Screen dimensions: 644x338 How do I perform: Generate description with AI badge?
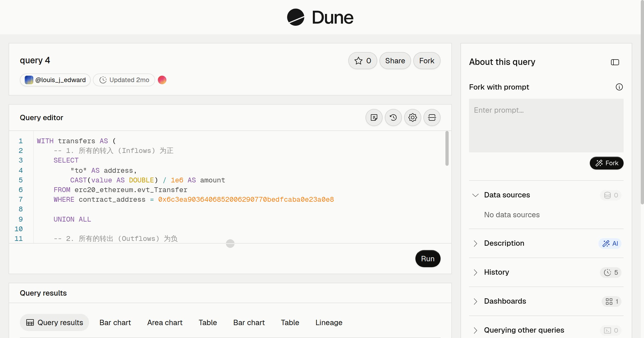610,243
